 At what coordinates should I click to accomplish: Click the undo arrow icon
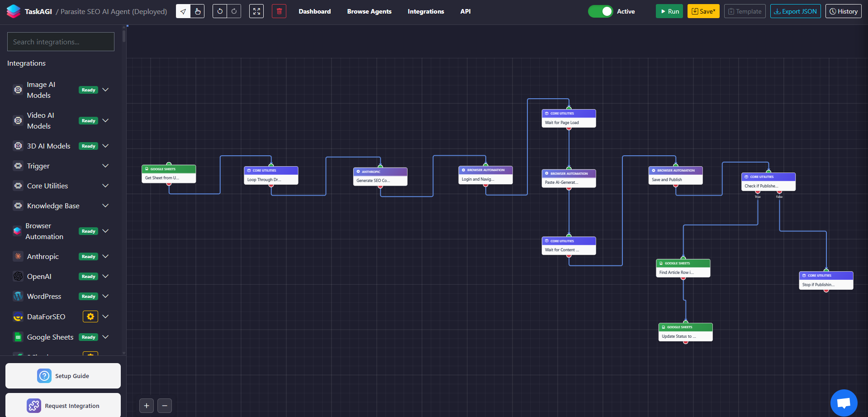pos(220,11)
